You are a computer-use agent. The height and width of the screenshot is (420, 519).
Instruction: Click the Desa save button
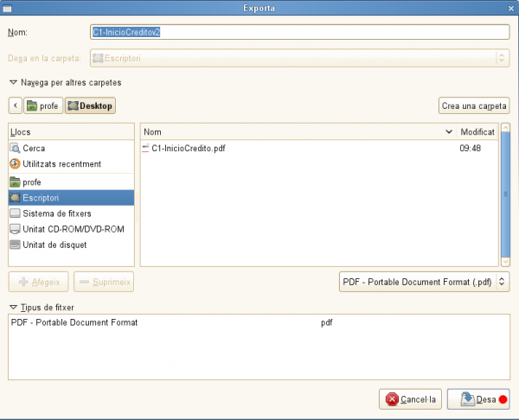[478, 399]
